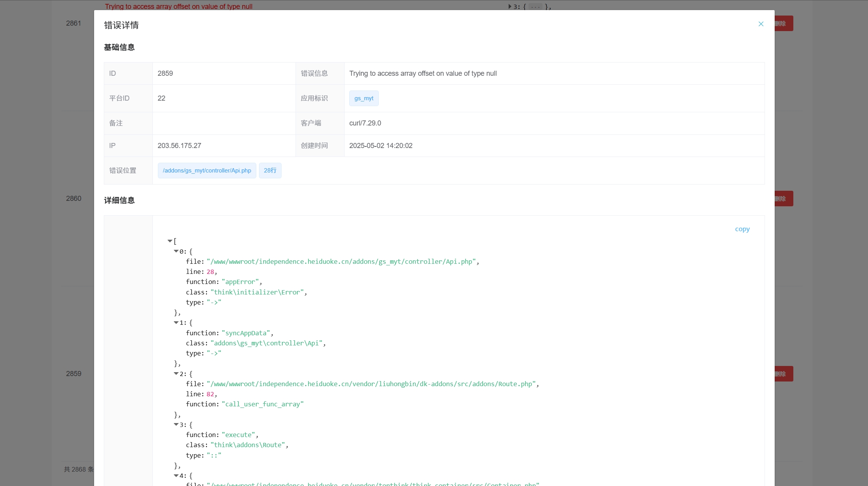Click the Api.php file path string in node 0
This screenshot has width=868, height=486.
341,262
